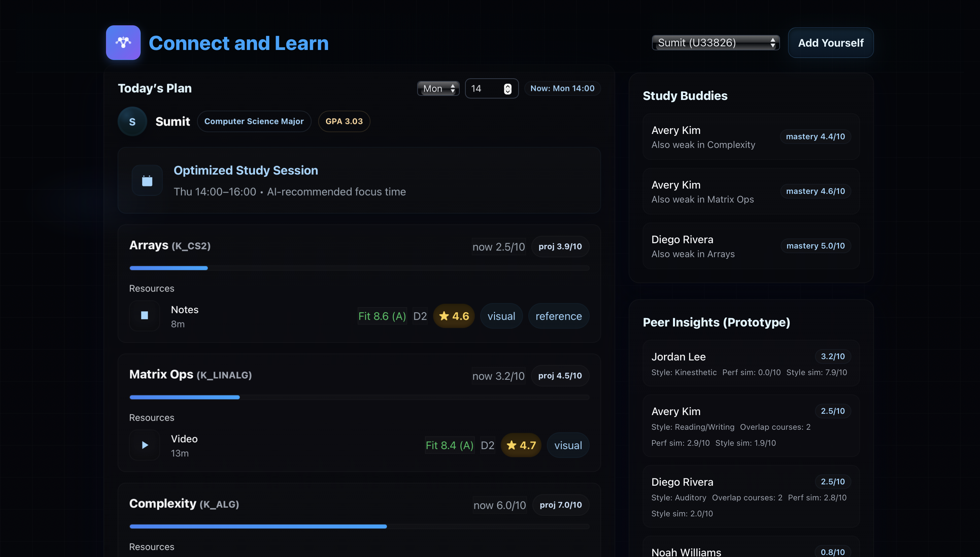Click the Arrays mastery progress bar
The height and width of the screenshot is (557, 980).
pyautogui.click(x=359, y=268)
